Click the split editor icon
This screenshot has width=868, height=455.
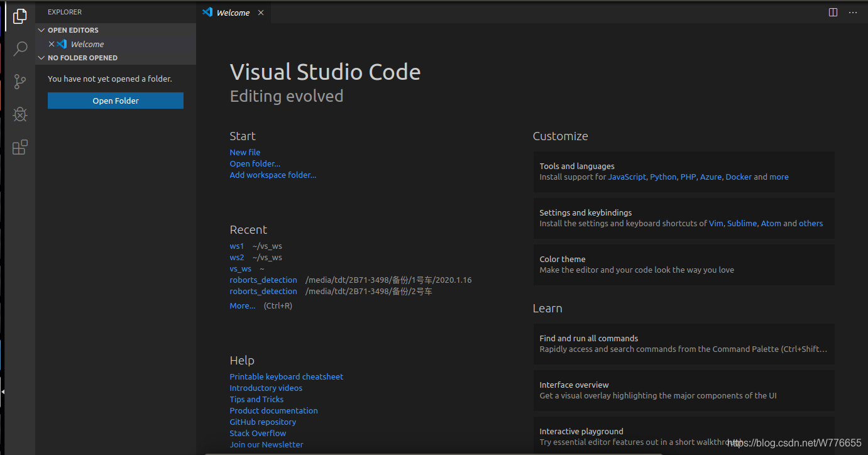coord(833,13)
